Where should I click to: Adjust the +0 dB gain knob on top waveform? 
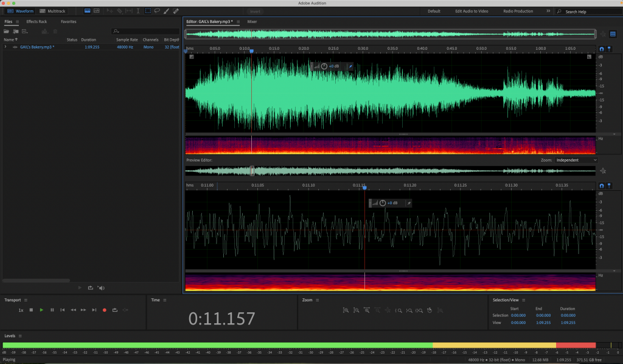pos(324,66)
